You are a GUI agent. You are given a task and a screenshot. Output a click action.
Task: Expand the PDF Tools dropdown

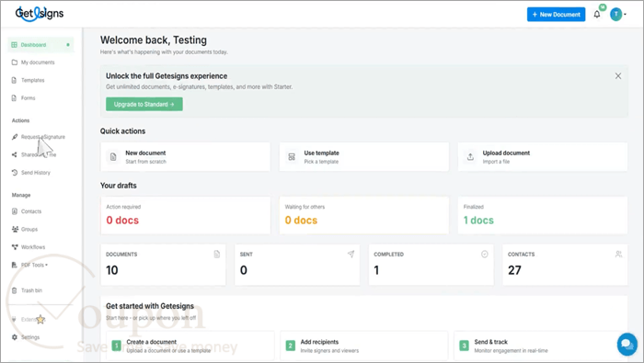pyautogui.click(x=35, y=265)
